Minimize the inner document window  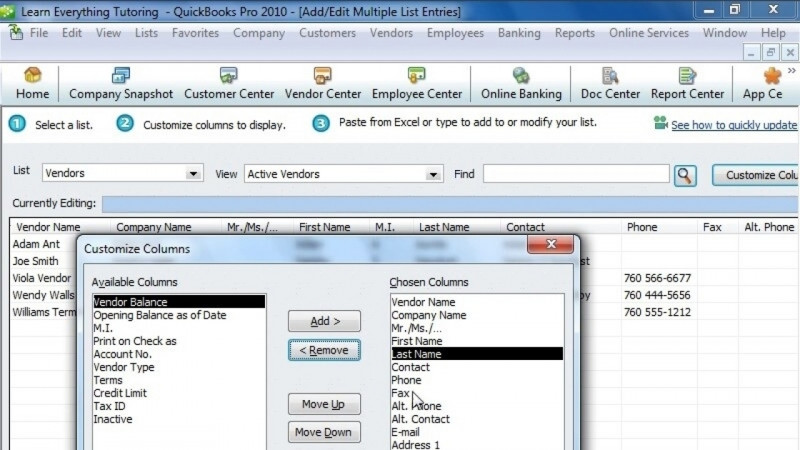click(751, 52)
